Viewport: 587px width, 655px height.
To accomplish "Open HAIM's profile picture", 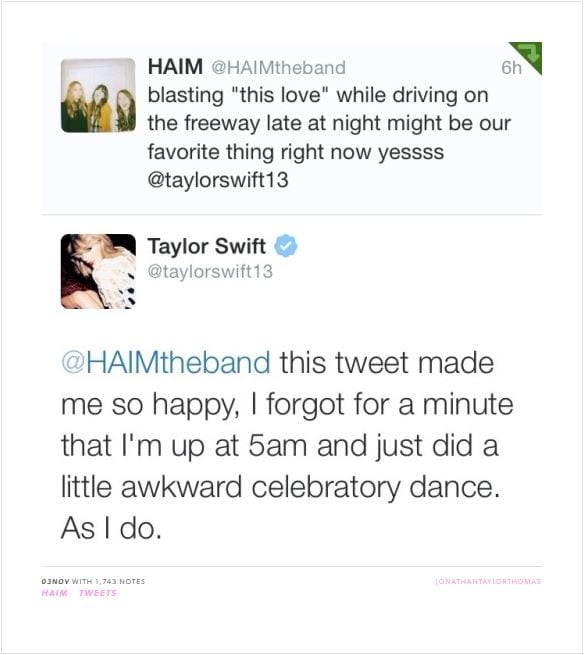I will click(98, 95).
